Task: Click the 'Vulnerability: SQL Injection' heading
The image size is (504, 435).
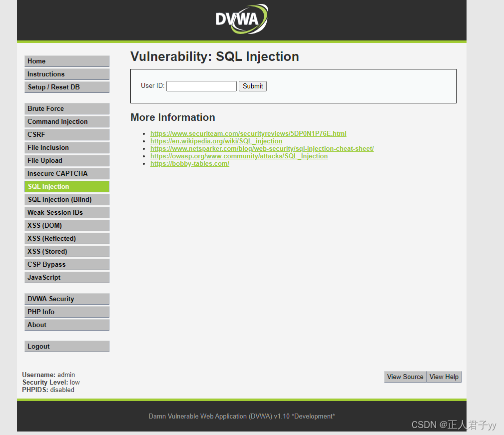Action: pyautogui.click(x=215, y=56)
